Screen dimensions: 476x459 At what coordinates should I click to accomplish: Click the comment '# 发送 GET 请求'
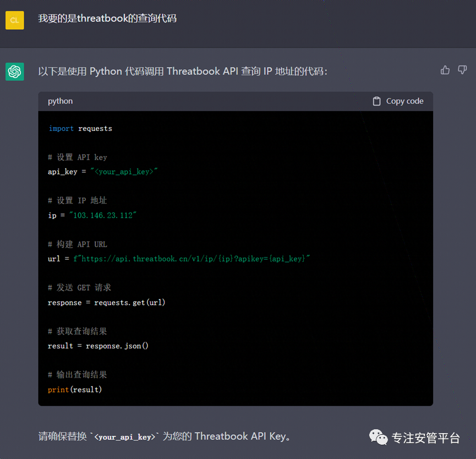[x=80, y=288]
